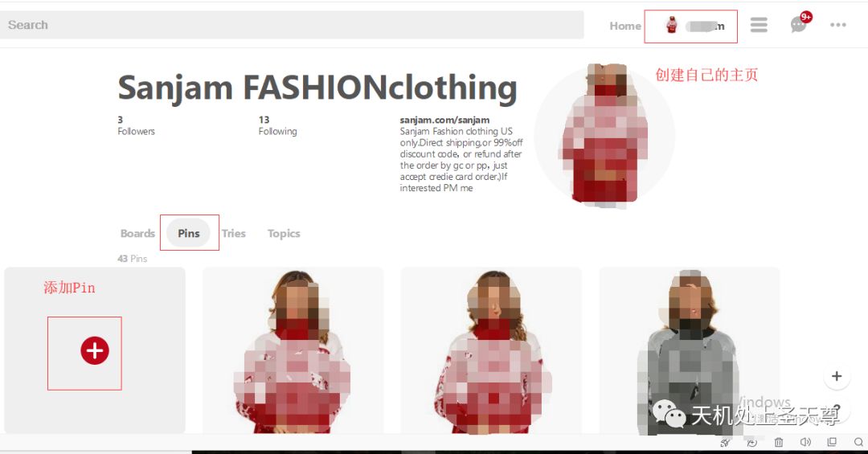Click the floating plus button at right
The height and width of the screenshot is (454, 868).
837,376
